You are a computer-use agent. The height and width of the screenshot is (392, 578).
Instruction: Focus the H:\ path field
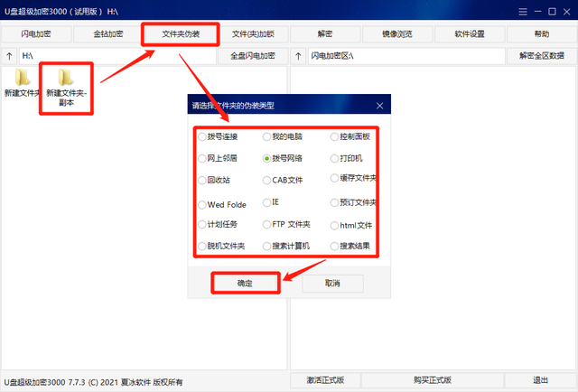click(x=117, y=56)
